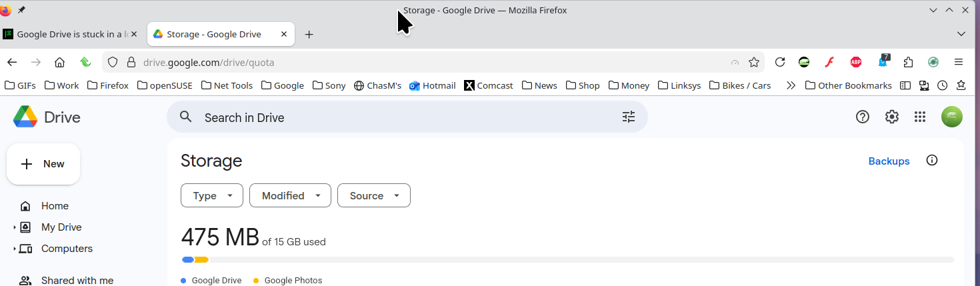Viewport: 980px width, 286px height.
Task: Expand the My Drive tree
Action: [15, 227]
